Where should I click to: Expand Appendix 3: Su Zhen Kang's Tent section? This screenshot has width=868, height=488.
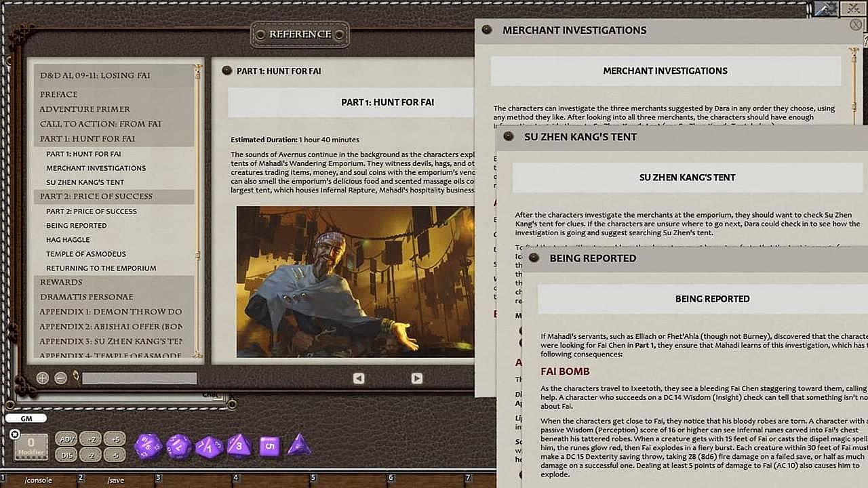[x=114, y=342]
